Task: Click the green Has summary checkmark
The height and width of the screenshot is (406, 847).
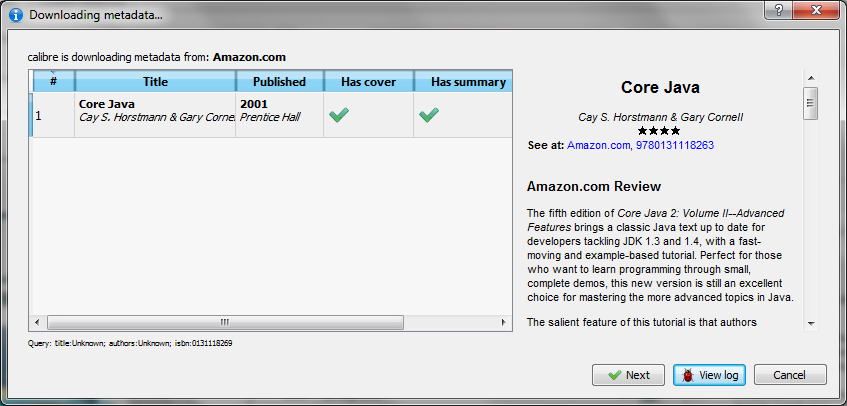Action: click(429, 115)
